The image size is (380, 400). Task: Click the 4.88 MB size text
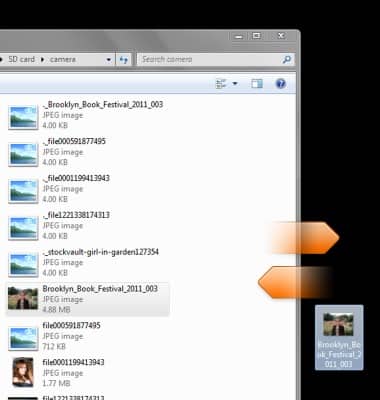click(56, 310)
